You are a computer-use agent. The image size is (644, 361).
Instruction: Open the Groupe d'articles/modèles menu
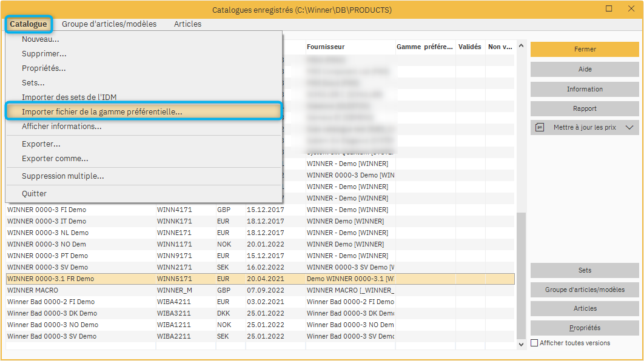point(109,24)
